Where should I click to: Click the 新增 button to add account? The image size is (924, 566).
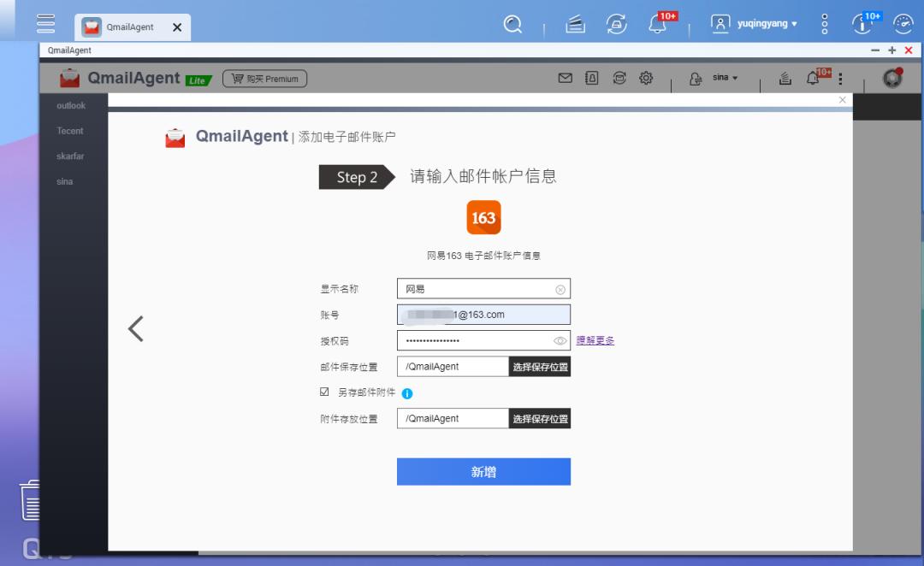coord(483,471)
